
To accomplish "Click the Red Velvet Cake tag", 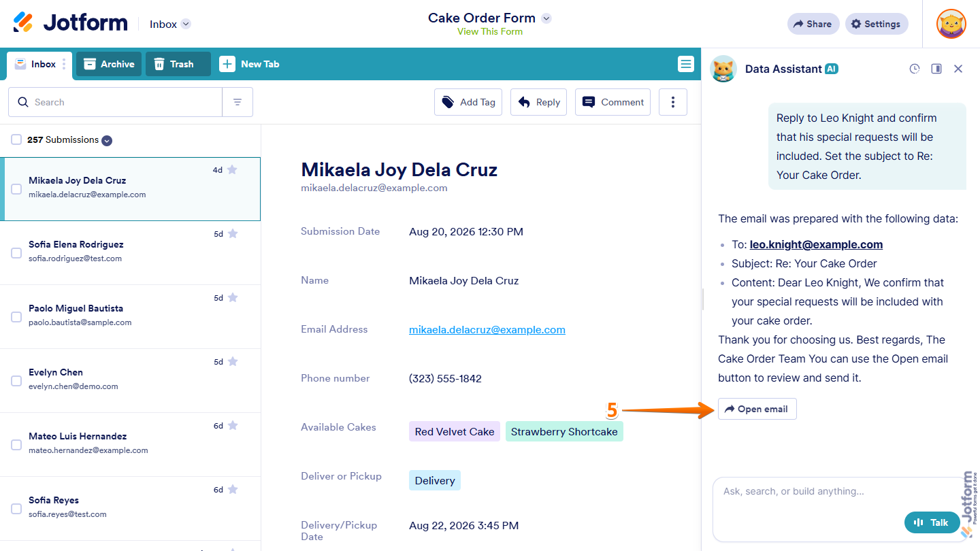I will [455, 431].
